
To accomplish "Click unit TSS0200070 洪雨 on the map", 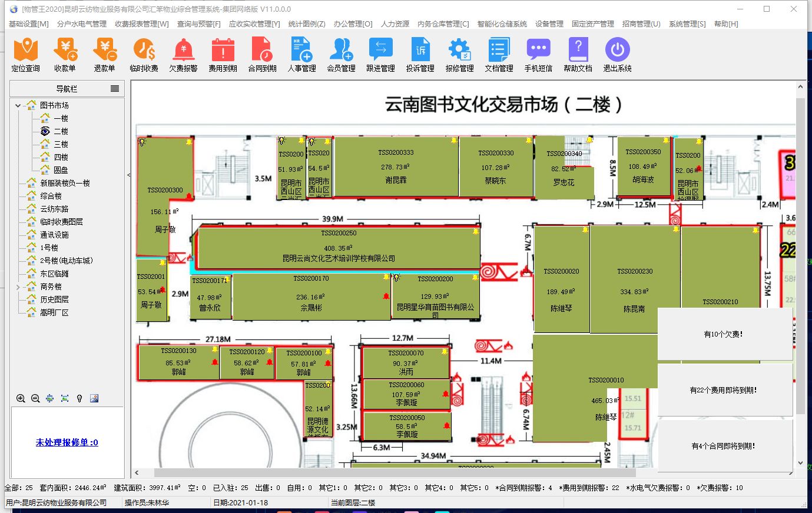I will [406, 362].
